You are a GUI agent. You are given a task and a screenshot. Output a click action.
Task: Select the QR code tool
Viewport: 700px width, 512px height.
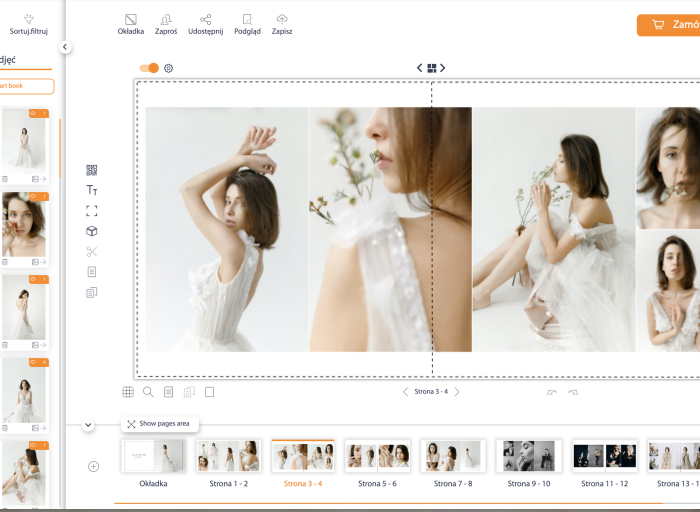pyautogui.click(x=92, y=170)
